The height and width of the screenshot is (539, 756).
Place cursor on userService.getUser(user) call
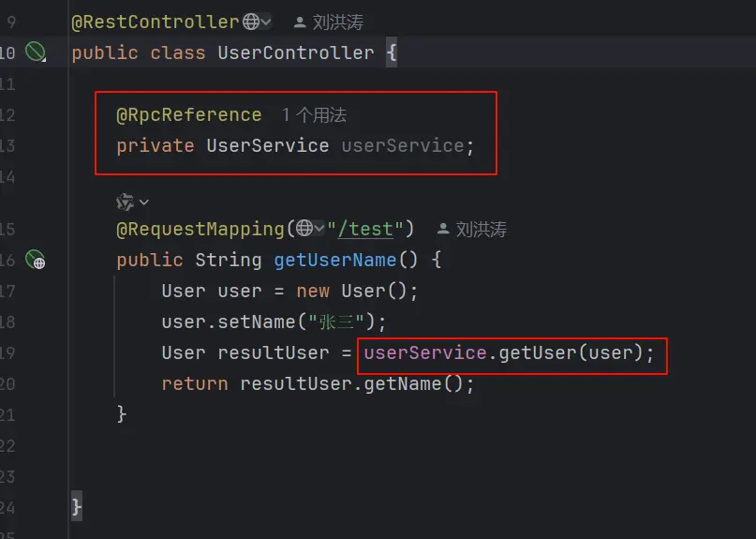(x=509, y=352)
